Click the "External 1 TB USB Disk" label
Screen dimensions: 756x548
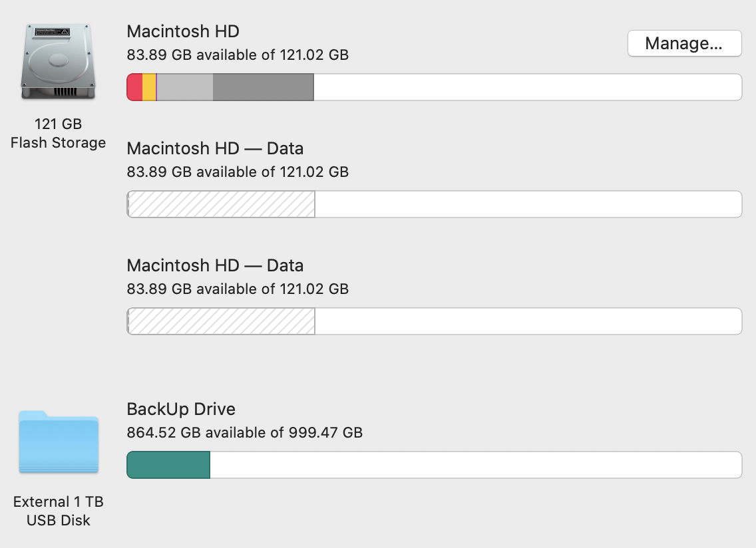coord(59,511)
